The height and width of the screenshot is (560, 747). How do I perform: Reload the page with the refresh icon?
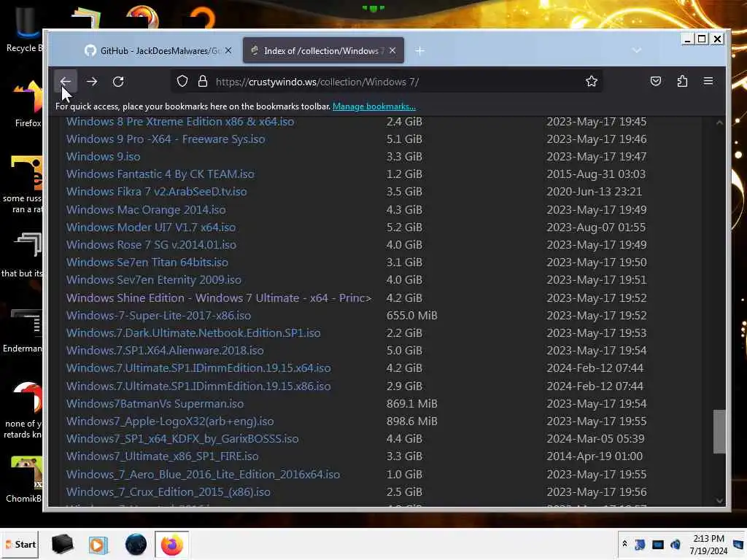tap(118, 82)
